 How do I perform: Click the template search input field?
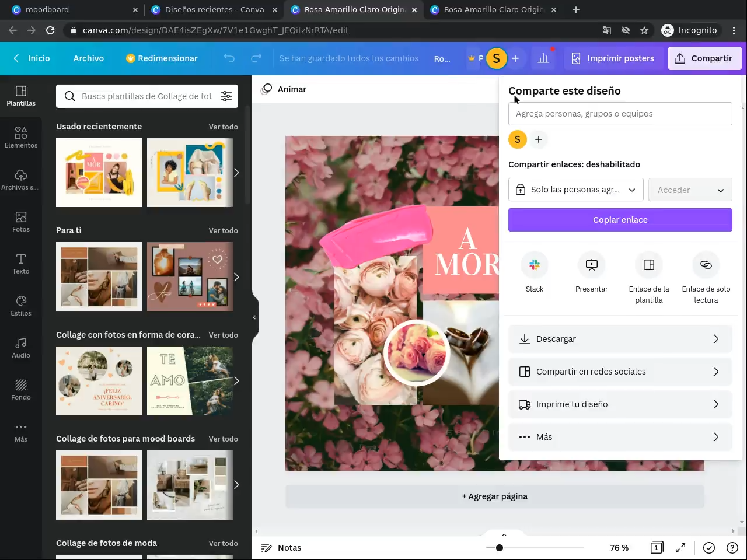pyautogui.click(x=147, y=96)
